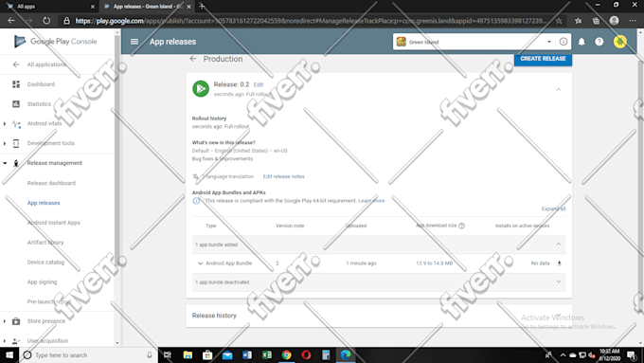Click Expand all link

point(553,209)
